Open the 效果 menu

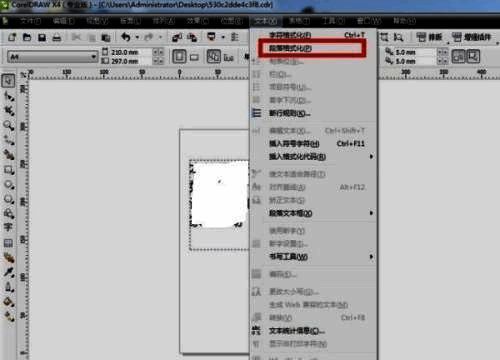point(197,21)
